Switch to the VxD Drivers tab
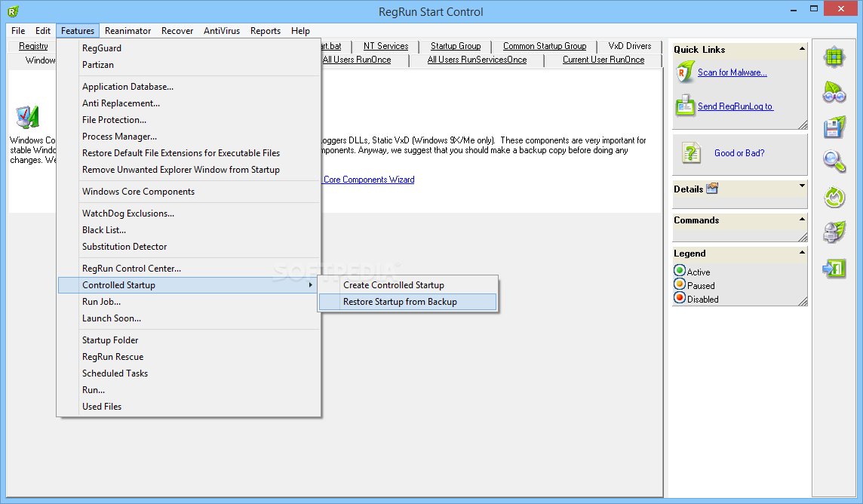The image size is (863, 504). pos(630,46)
